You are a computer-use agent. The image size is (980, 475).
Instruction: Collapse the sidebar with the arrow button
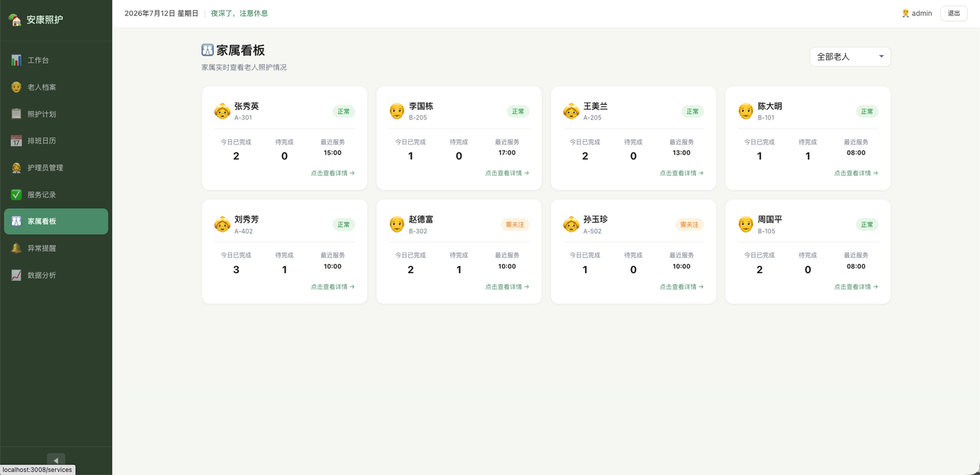[56, 460]
